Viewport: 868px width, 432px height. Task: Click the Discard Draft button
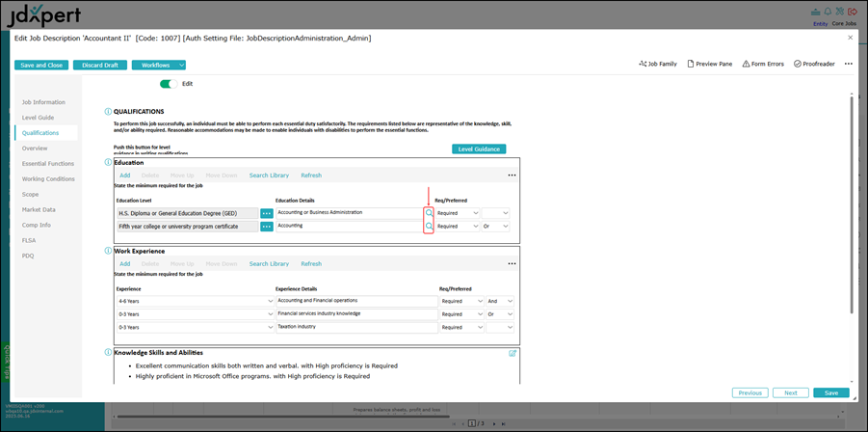pyautogui.click(x=100, y=65)
